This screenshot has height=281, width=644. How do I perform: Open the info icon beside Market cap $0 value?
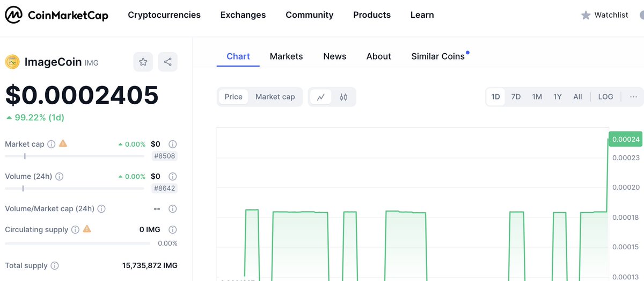(173, 144)
